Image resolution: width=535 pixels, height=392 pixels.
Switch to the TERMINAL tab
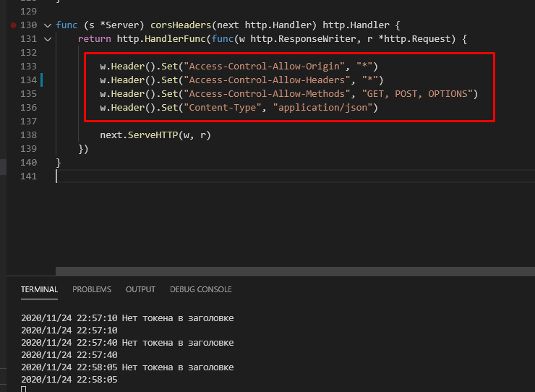point(39,289)
